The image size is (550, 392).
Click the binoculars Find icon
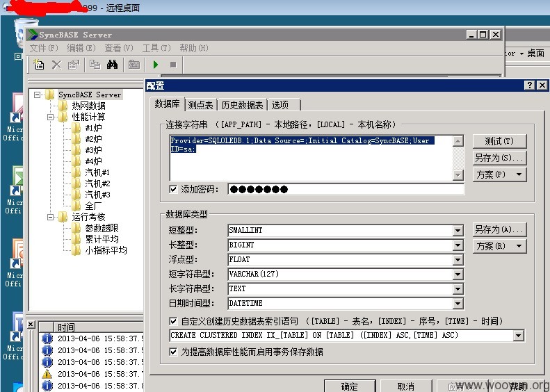[112, 65]
